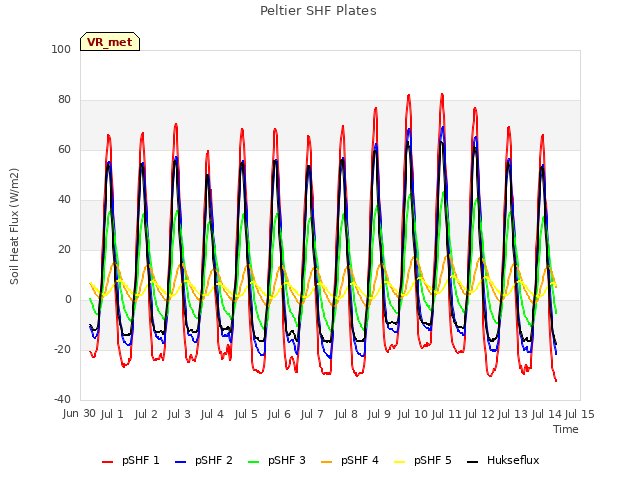
Task: Click the Jul 7 x-axis label
Action: pos(312,414)
